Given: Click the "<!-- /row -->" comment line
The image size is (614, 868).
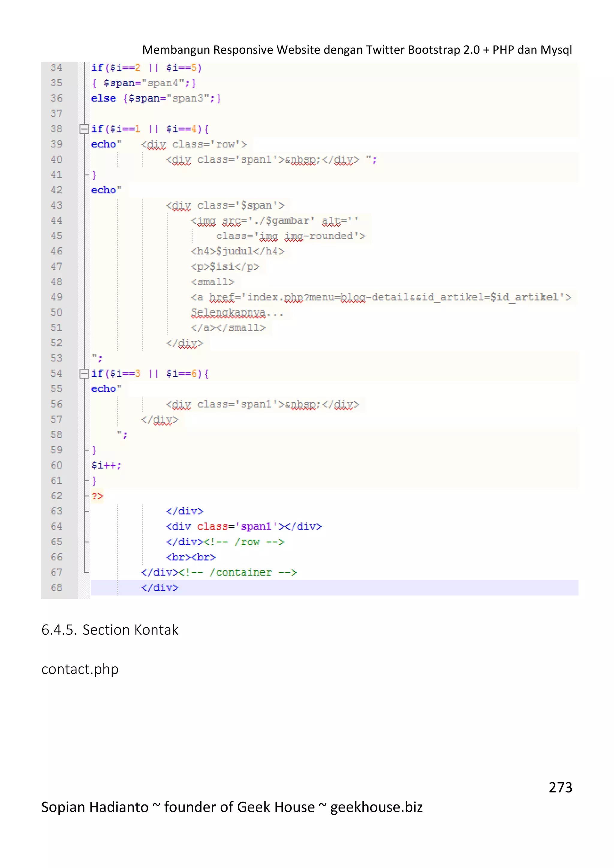Looking at the screenshot, I should 244,542.
